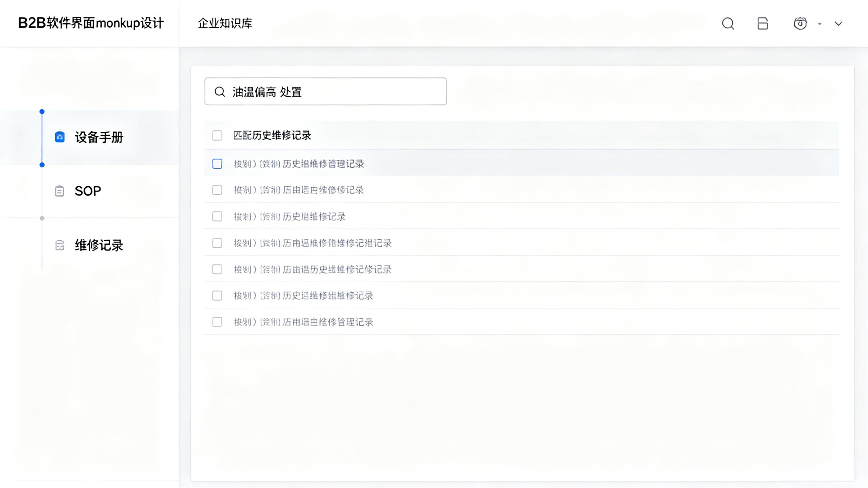Click the small caret beside the avatar icon
The image size is (868, 488).
tap(820, 24)
